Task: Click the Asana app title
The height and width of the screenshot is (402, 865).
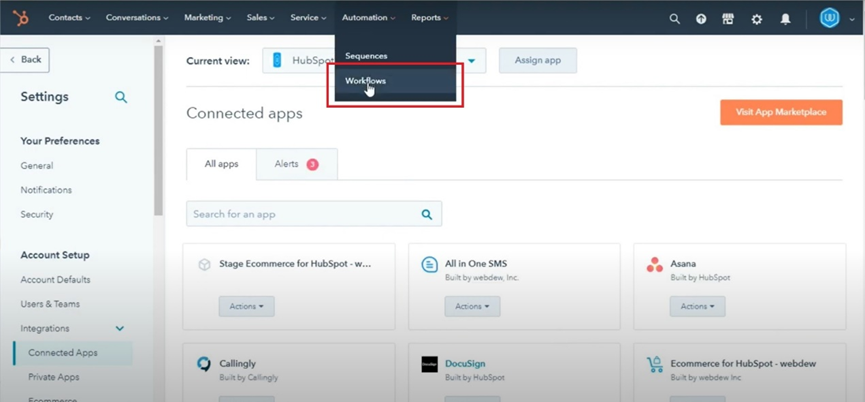Action: click(x=683, y=264)
